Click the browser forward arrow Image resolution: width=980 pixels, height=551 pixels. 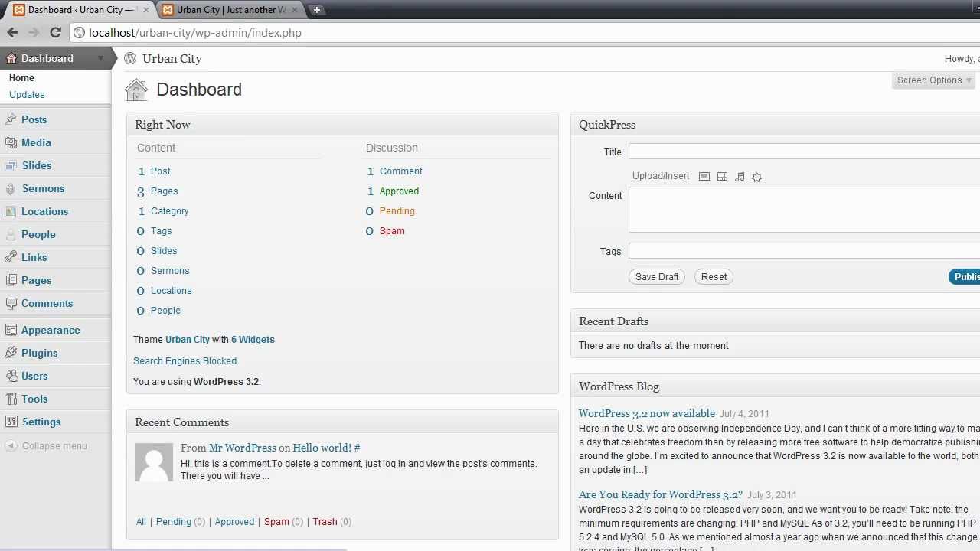(34, 32)
